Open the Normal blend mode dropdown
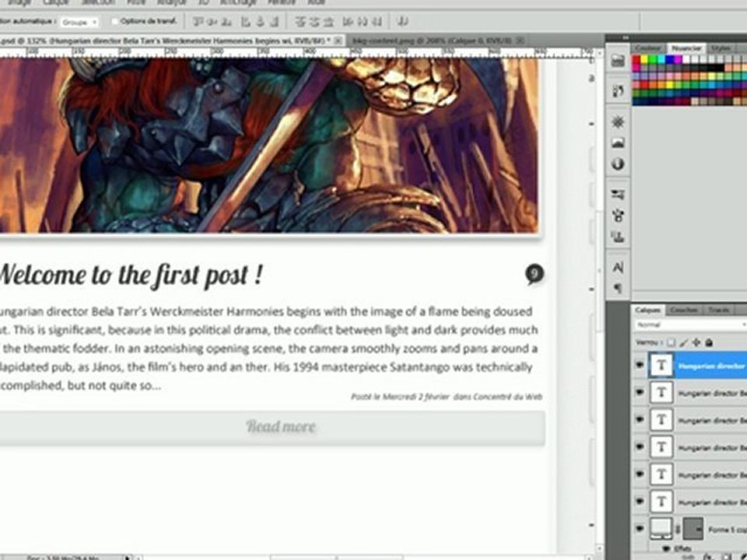This screenshot has height=560, width=747. click(691, 325)
